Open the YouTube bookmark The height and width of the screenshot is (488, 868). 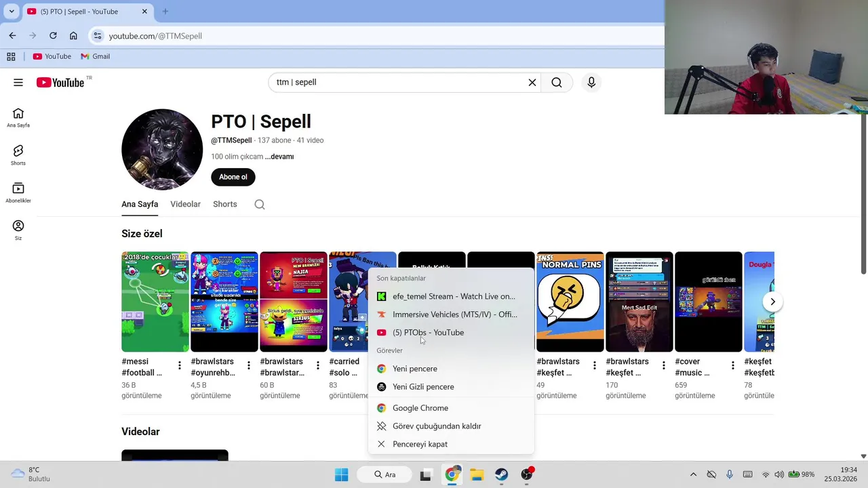pyautogui.click(x=52, y=57)
